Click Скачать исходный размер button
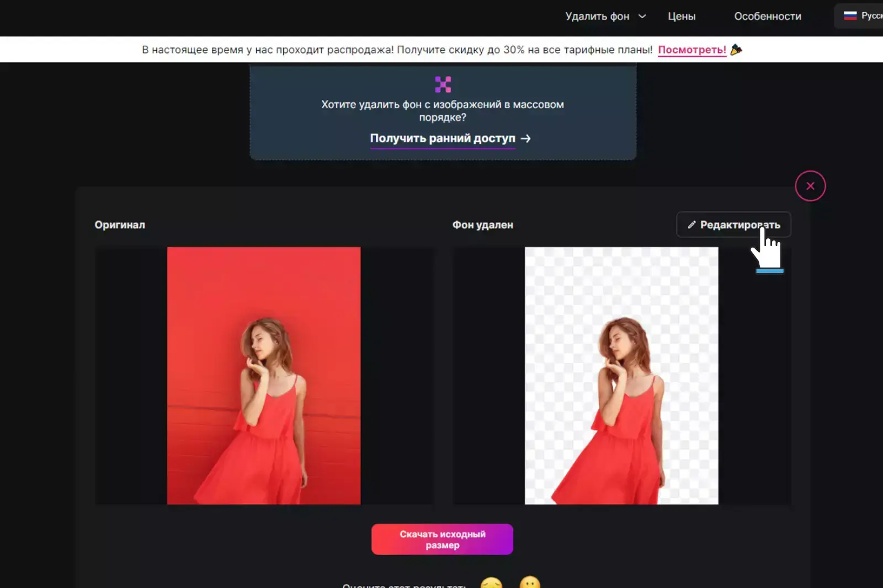The width and height of the screenshot is (883, 588). pyautogui.click(x=442, y=539)
